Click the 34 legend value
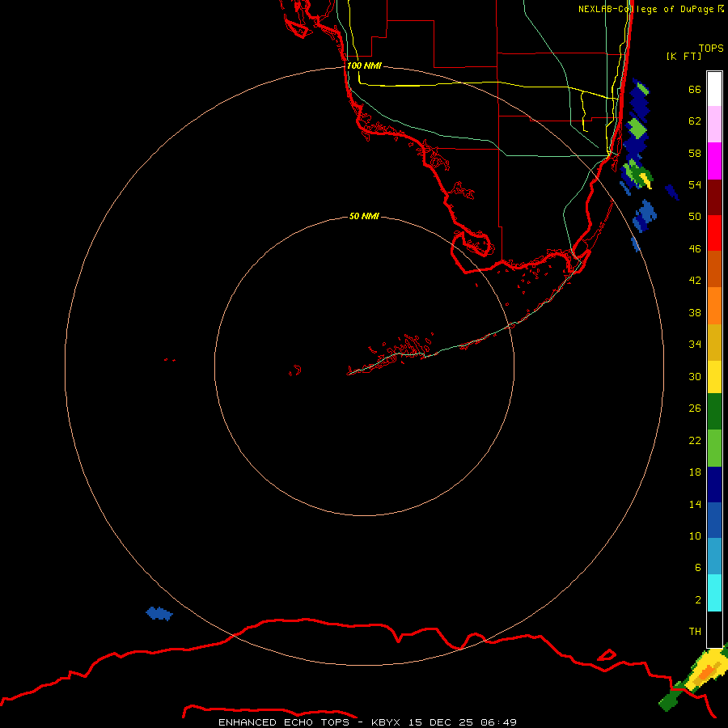This screenshot has width=728, height=728. [x=695, y=344]
